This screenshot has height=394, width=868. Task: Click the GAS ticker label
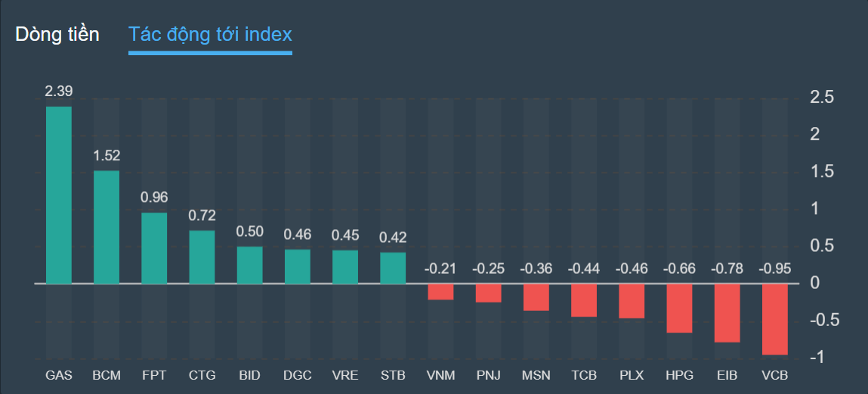(x=59, y=375)
